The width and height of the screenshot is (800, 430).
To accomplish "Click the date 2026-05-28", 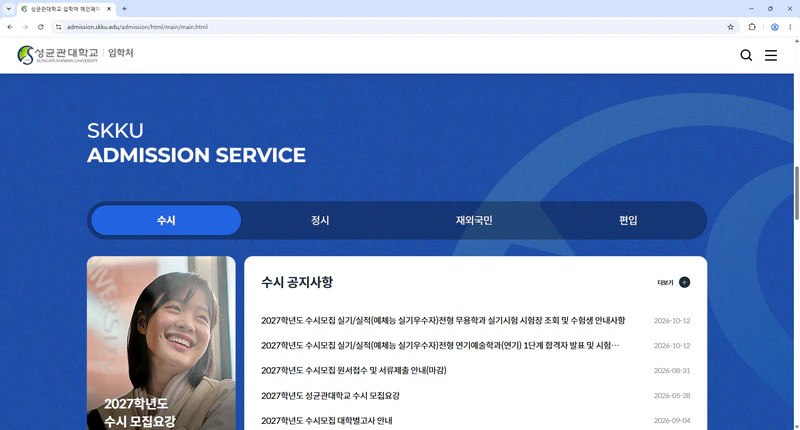I will click(x=672, y=395).
